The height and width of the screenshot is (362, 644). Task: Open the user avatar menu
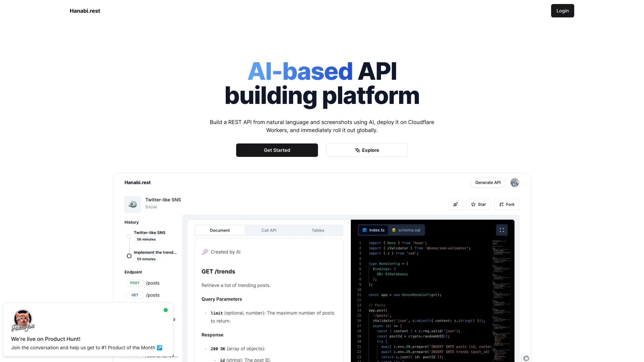[515, 182]
